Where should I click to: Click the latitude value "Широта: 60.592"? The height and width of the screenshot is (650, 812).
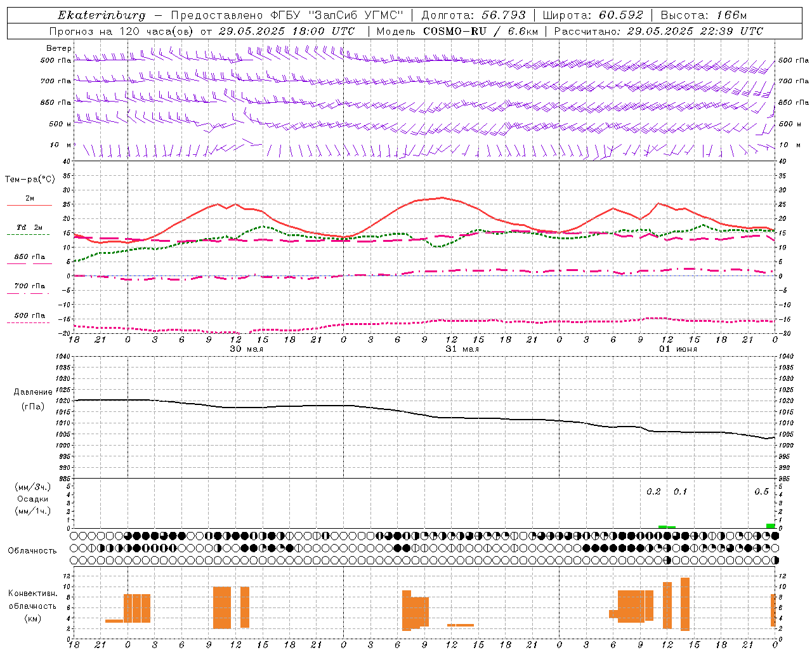tap(593, 15)
